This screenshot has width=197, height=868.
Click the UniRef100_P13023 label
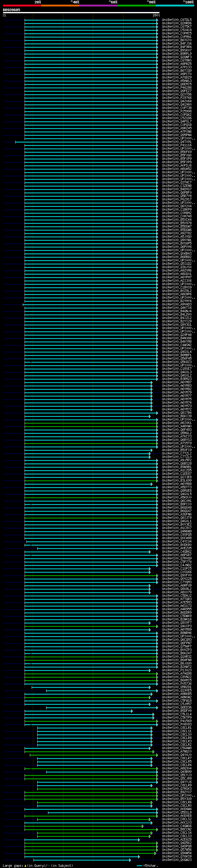[x=177, y=670]
